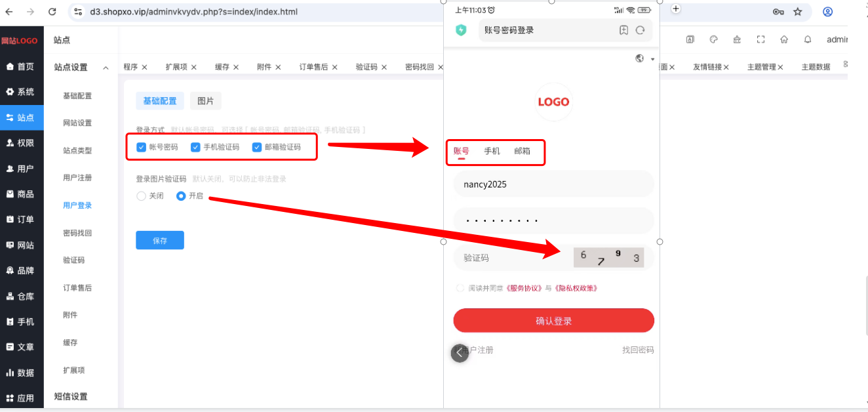The width and height of the screenshot is (868, 412).
Task: Toggle the 邮箱验证码 login method checkbox
Action: pyautogui.click(x=257, y=147)
